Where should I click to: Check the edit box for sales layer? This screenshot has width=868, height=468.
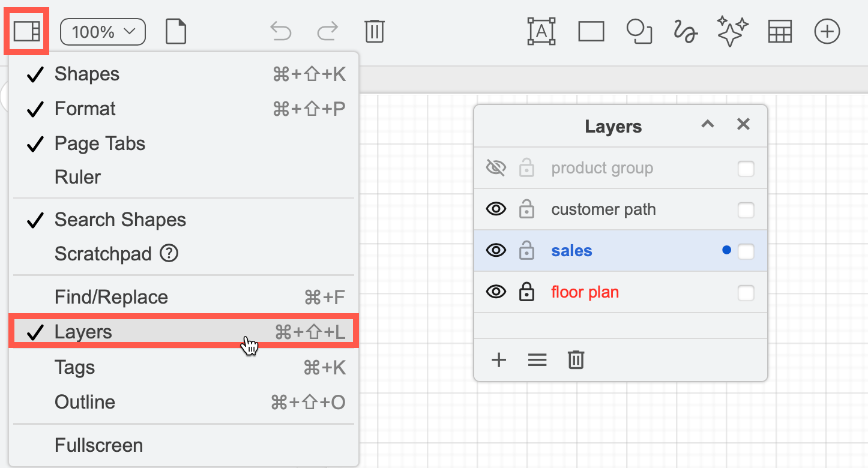[746, 250]
